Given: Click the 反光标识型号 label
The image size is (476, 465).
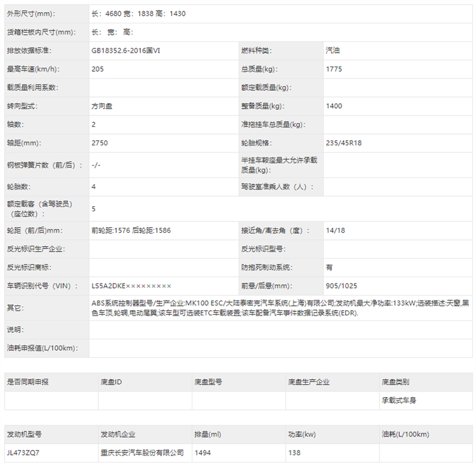Looking at the screenshot, I should 263,249.
